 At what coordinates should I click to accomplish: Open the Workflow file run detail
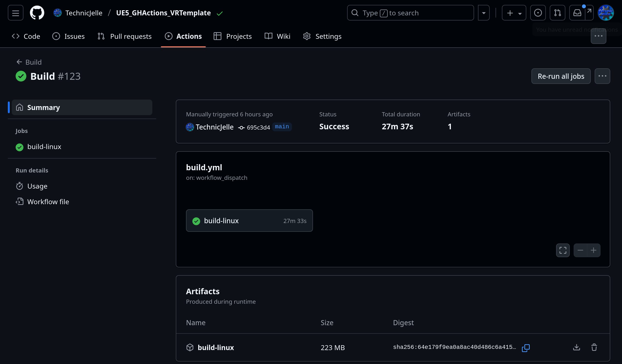(48, 202)
